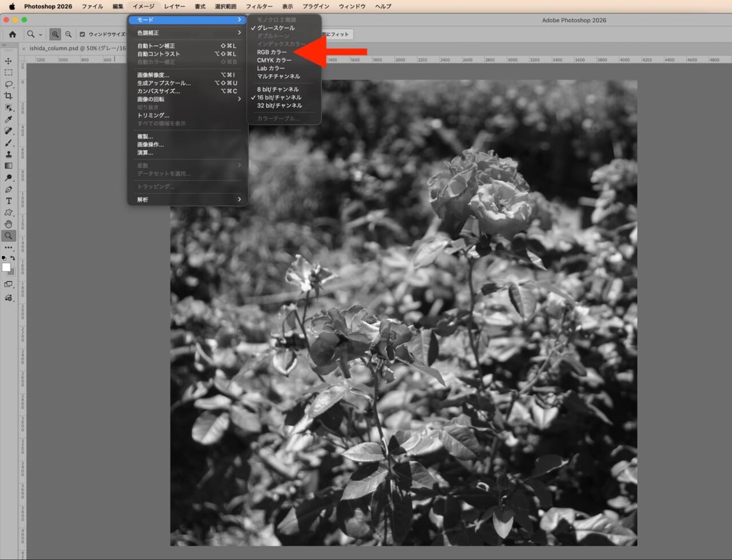
Task: Select the Gradient tool
Action: tap(8, 166)
